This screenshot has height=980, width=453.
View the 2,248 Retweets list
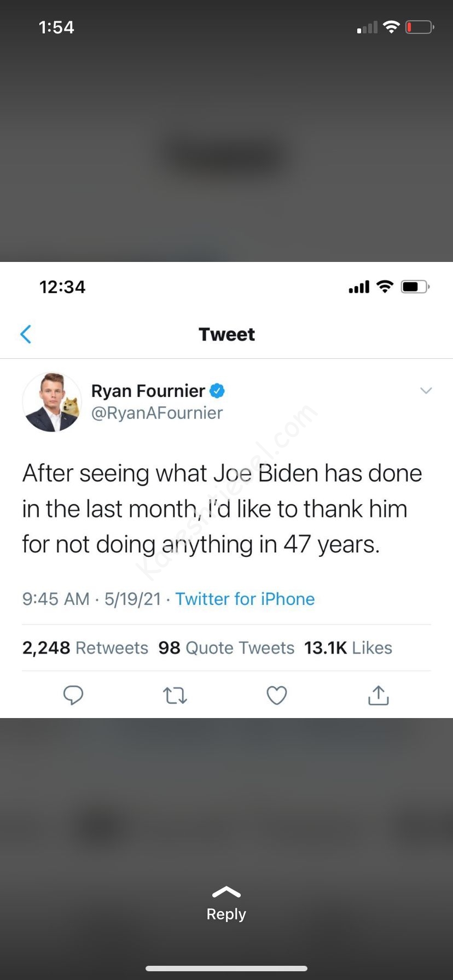point(85,647)
